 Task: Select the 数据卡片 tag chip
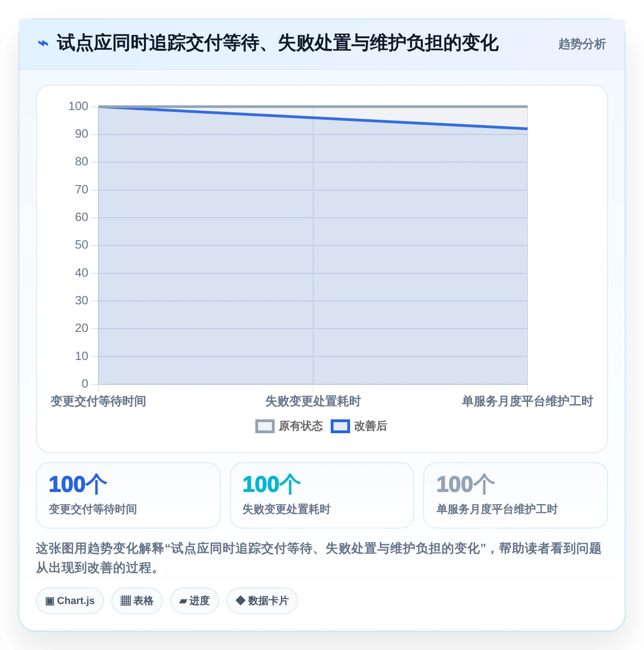(x=262, y=601)
